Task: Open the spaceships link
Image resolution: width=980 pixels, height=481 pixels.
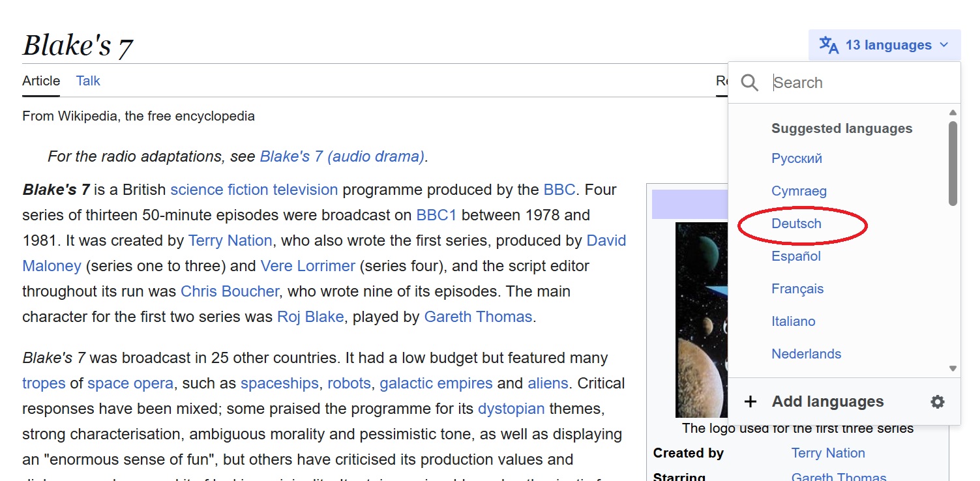Action: 280,383
